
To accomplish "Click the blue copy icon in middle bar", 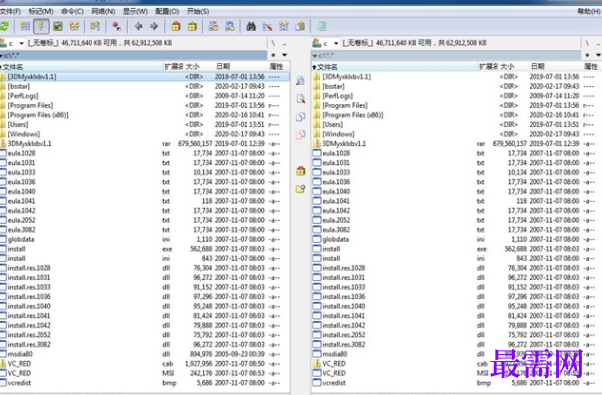I will [300, 117].
